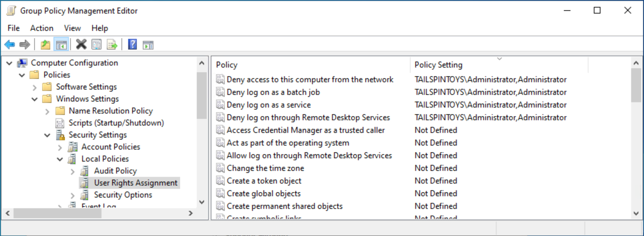
Task: Toggle Show/Hide Action Pane icon
Action: tap(148, 44)
